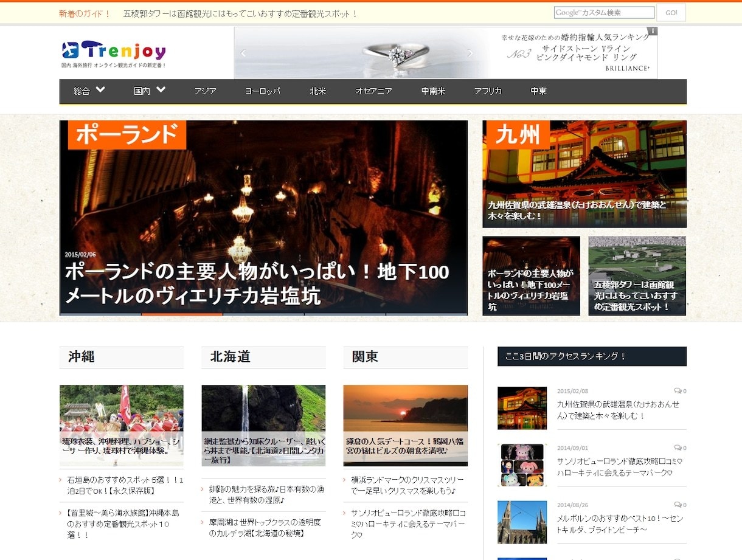Click ranking thumbnail of Melbourne cathedral
Viewport: 742px width, 560px height.
click(x=522, y=522)
